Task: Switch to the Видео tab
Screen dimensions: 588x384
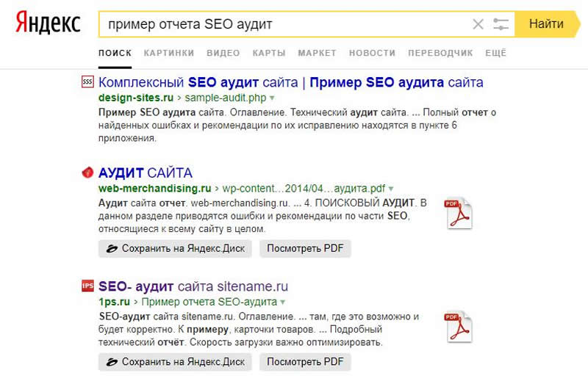Action: coord(223,53)
